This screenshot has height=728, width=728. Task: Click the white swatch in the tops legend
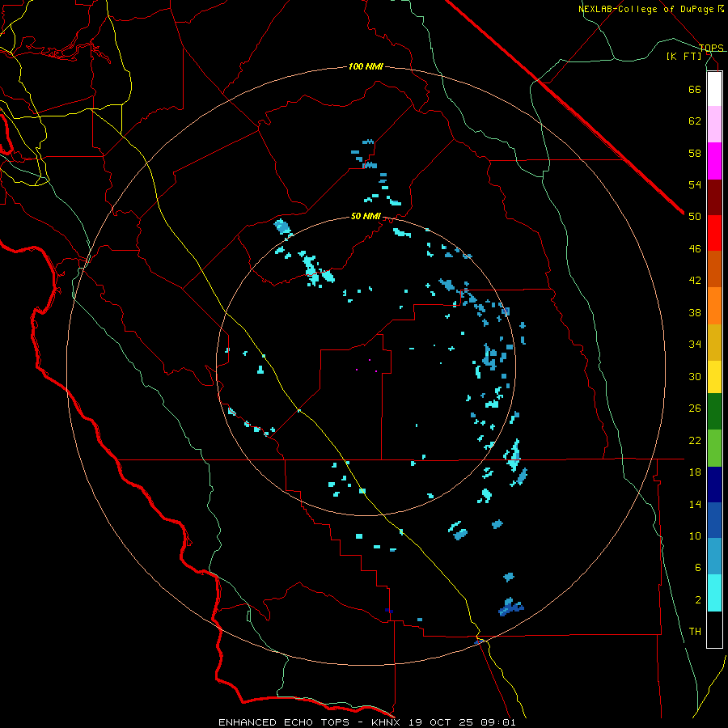[x=714, y=89]
